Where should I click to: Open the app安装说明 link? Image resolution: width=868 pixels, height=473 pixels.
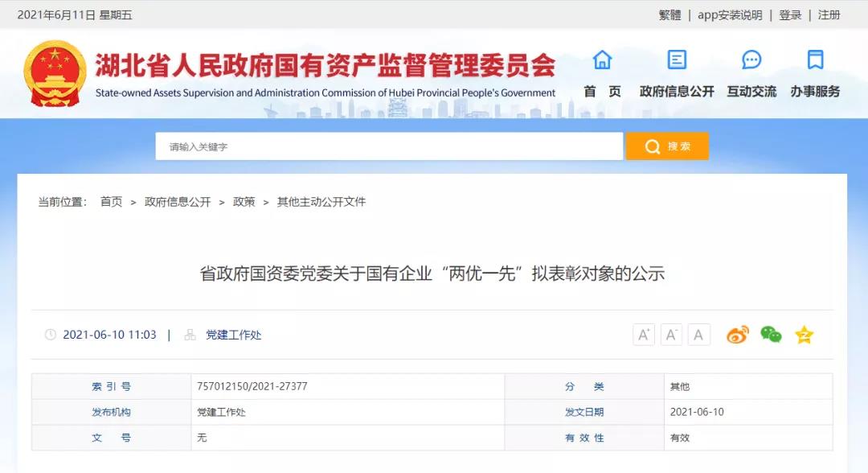(x=730, y=15)
